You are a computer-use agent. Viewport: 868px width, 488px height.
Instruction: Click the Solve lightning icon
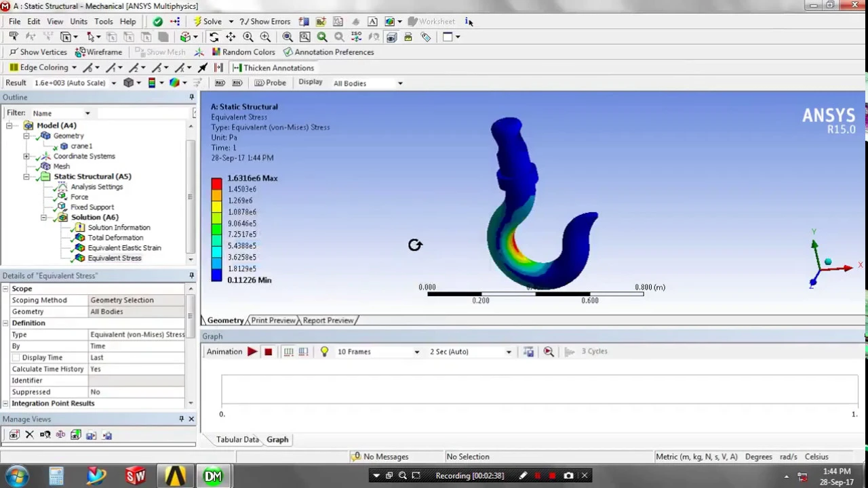point(197,22)
